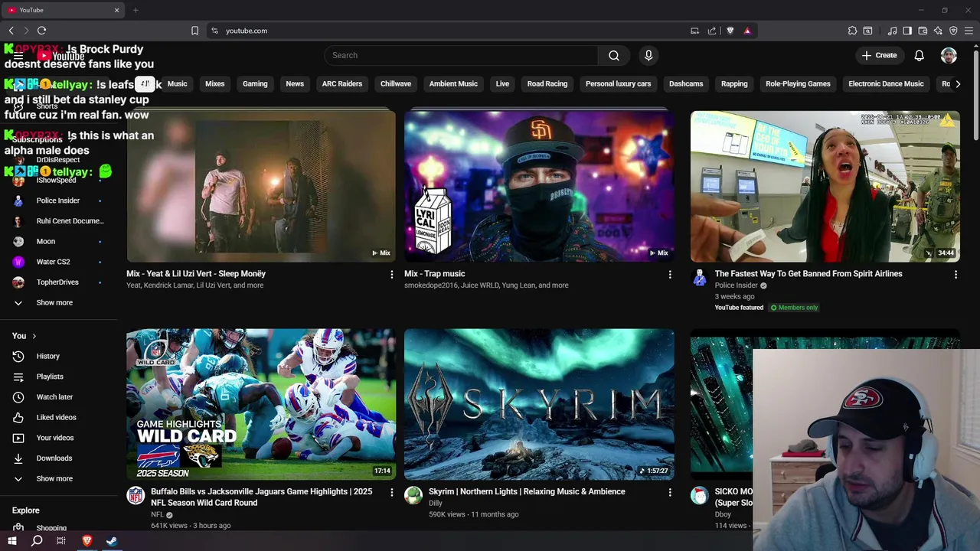Select the Role-Playing Games chip
Screen dimensions: 980x551
(798, 83)
